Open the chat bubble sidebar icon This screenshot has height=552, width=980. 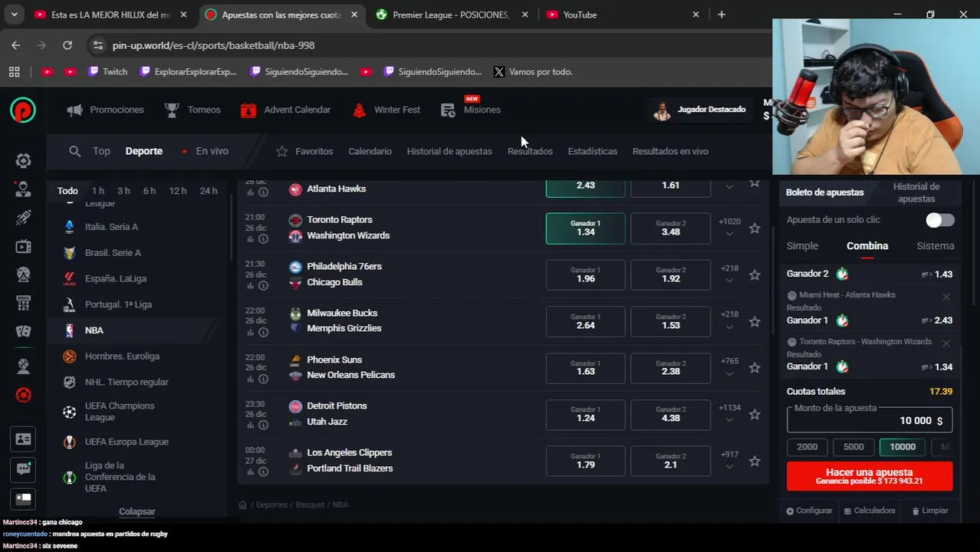(x=23, y=468)
